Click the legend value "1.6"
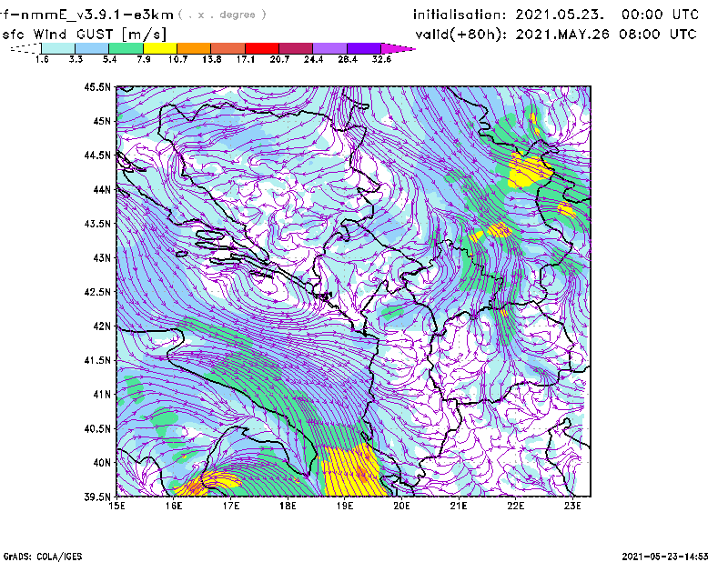Viewport: 728px width, 562px height. coord(42,59)
